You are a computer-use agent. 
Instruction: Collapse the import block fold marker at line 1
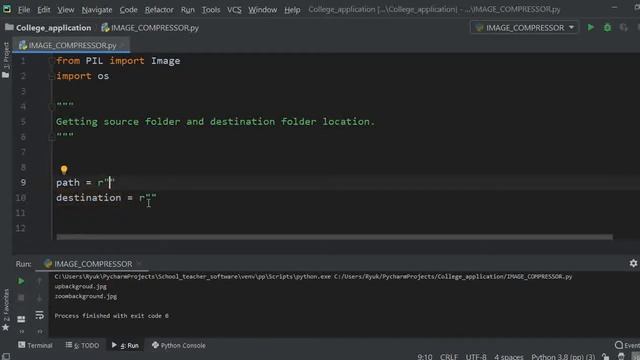pos(51,61)
